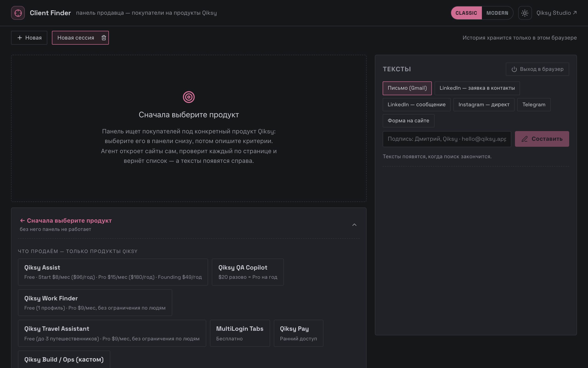Delete the Новая сессия session via trash icon
The height and width of the screenshot is (368, 588).
(104, 38)
